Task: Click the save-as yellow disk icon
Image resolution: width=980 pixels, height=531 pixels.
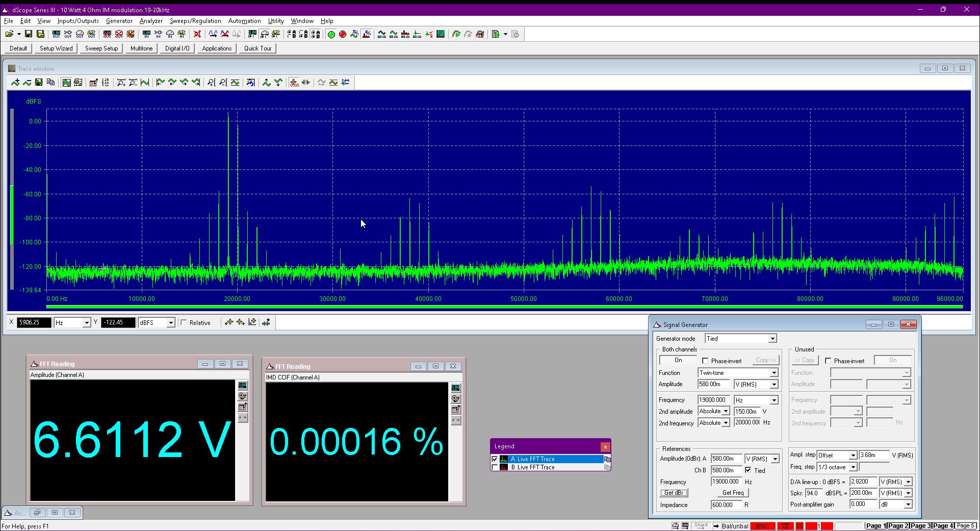Action: (x=40, y=34)
